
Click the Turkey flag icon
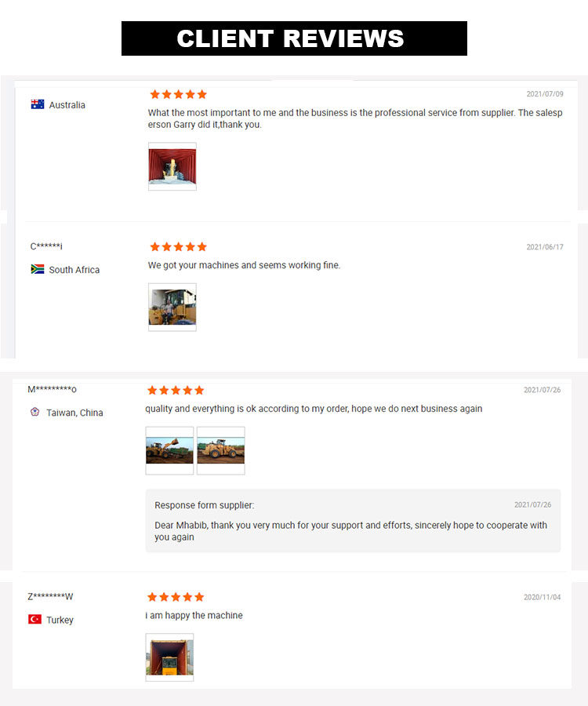[34, 619]
